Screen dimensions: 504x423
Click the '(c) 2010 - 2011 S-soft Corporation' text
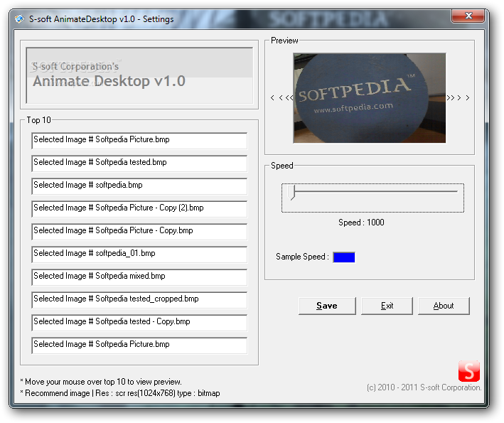coord(424,387)
